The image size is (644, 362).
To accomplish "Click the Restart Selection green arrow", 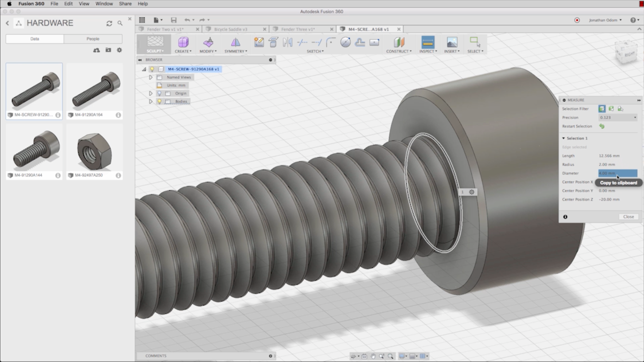I will [x=602, y=126].
